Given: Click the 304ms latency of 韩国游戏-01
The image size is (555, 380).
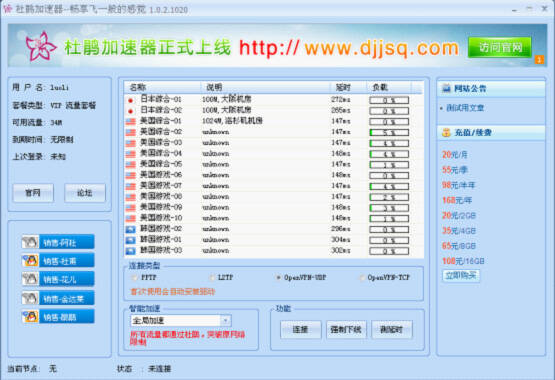Looking at the screenshot, I should pos(341,240).
